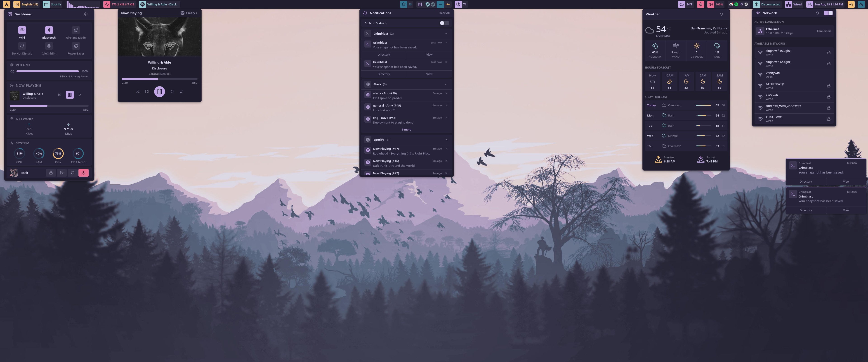Refresh the available networks list
Screen dimensions: 868x362
(817, 13)
